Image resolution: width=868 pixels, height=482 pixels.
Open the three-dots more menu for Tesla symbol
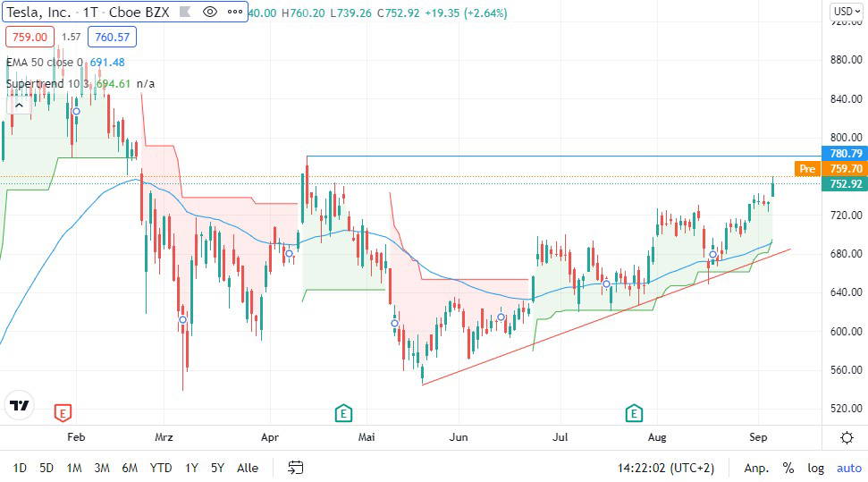click(x=235, y=12)
